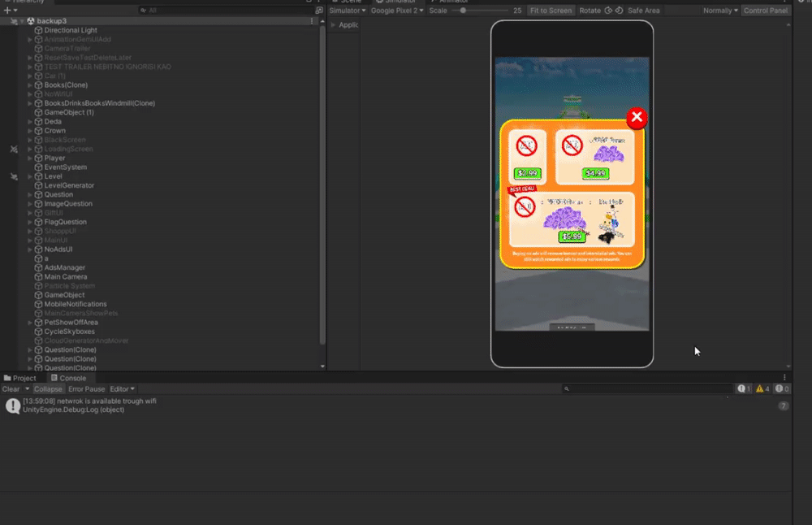This screenshot has height=525, width=812.
Task: Switch to the Project tab
Action: coord(19,379)
